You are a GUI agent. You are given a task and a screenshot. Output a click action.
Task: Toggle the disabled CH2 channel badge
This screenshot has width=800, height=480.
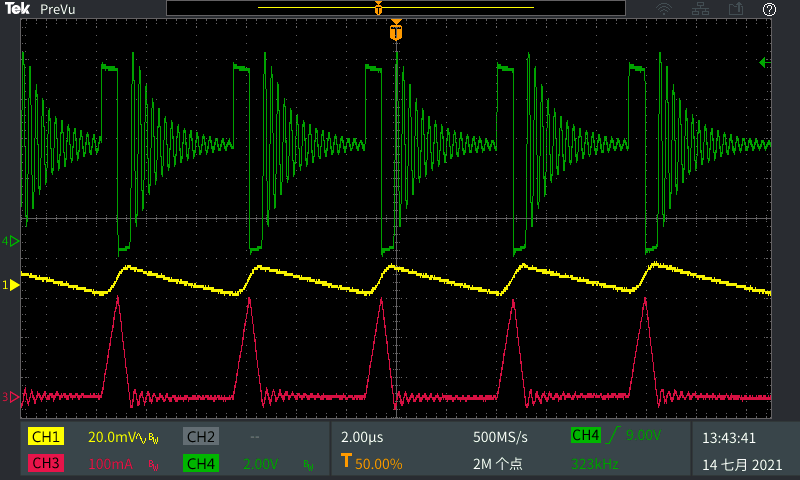(200, 437)
